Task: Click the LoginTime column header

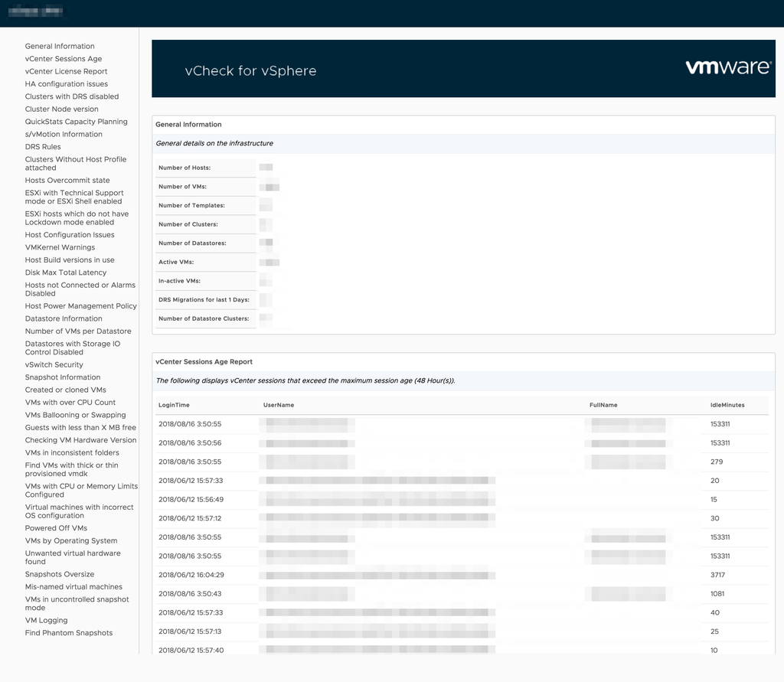Action: click(174, 405)
